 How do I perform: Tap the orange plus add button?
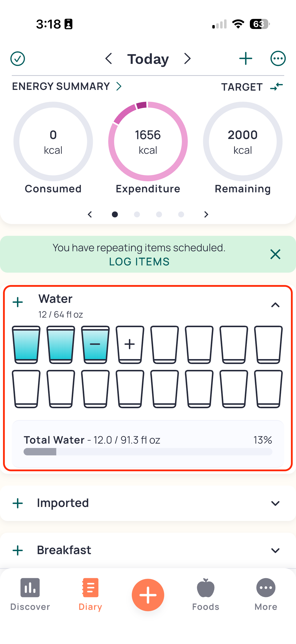pos(148,595)
